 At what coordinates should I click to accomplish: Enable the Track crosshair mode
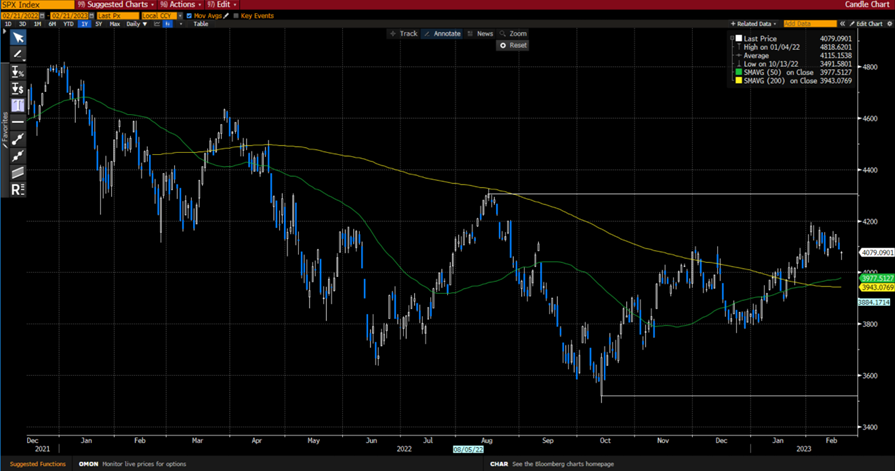pyautogui.click(x=403, y=34)
